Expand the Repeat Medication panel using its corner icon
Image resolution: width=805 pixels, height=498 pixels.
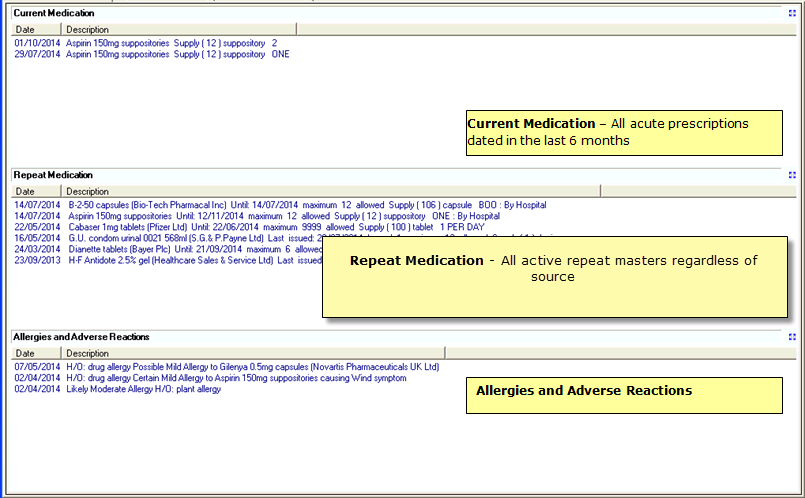pos(791,174)
